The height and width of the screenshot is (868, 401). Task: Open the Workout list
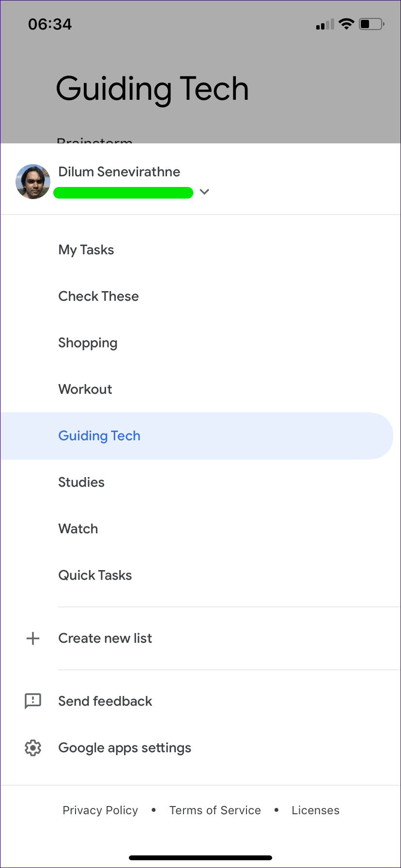pos(85,389)
